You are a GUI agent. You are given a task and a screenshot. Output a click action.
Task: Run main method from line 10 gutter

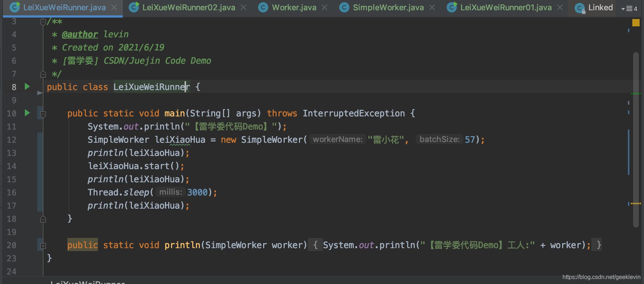click(27, 113)
